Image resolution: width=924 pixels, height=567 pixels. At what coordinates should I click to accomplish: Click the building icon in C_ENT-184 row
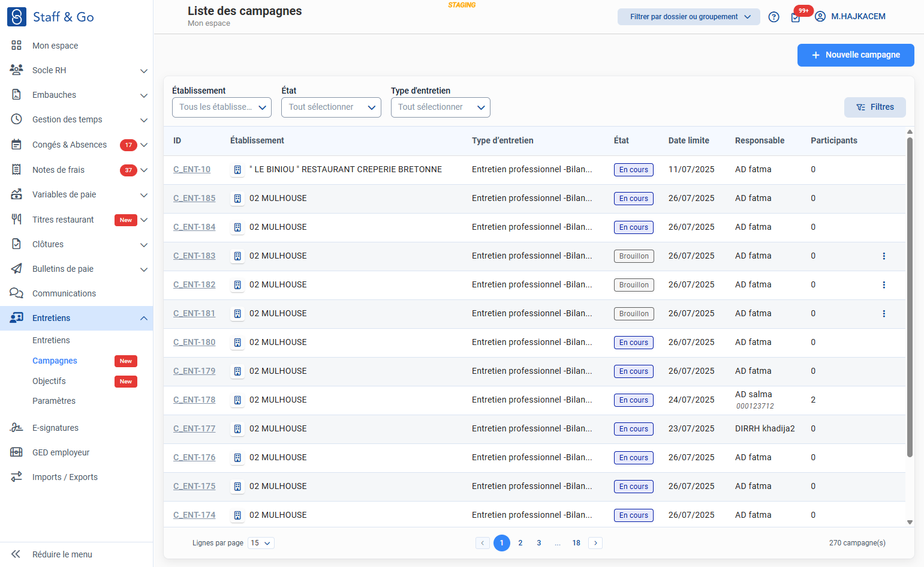coord(237,227)
